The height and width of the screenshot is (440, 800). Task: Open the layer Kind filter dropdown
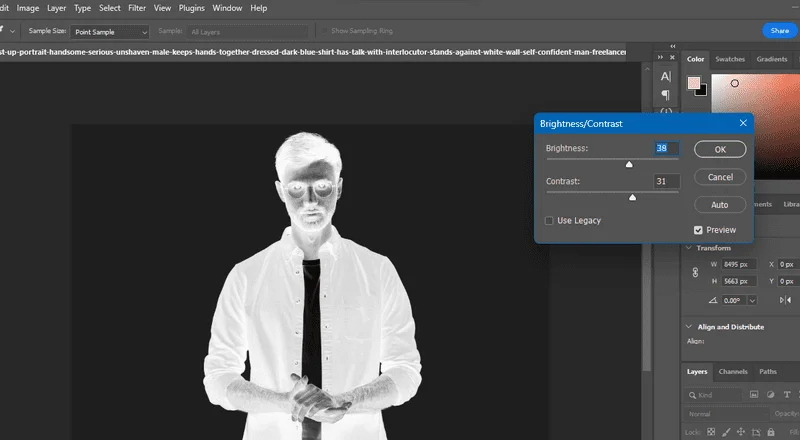coord(714,395)
